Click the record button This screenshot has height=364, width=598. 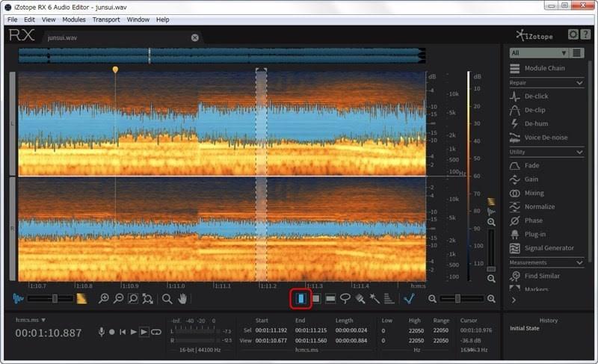111,332
